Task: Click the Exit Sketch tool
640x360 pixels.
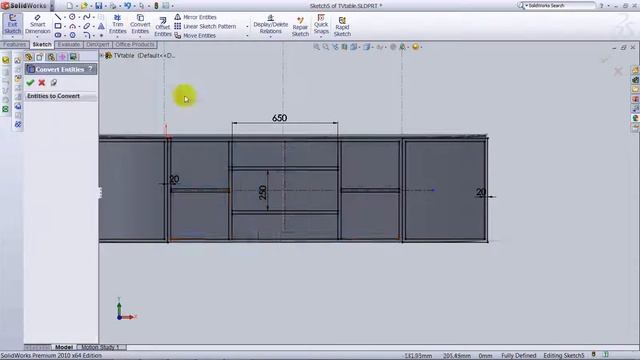Action: (12, 24)
